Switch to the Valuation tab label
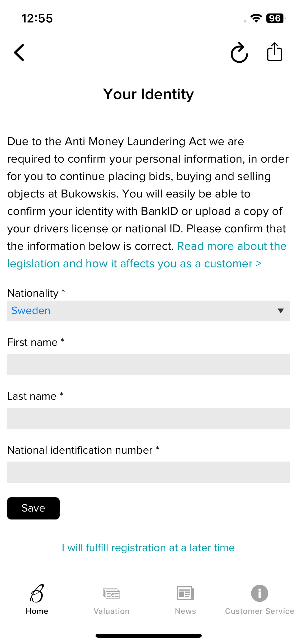The image size is (297, 644). 111,611
